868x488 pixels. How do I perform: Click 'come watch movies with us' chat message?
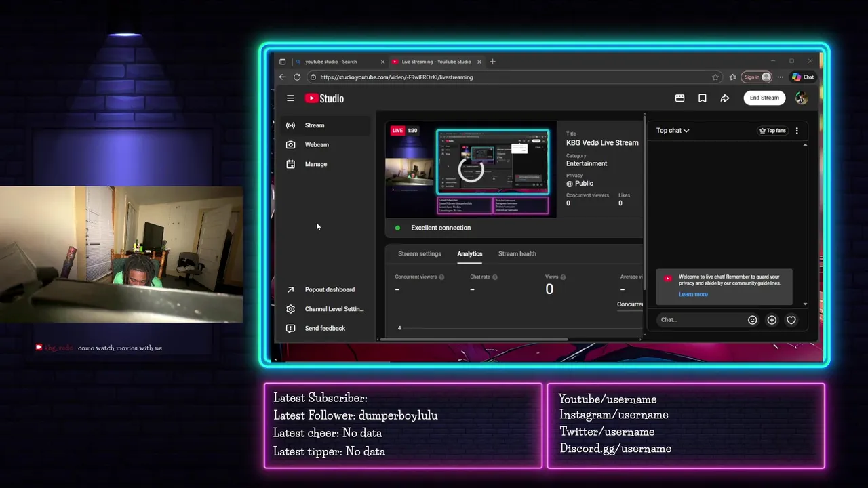click(x=120, y=348)
